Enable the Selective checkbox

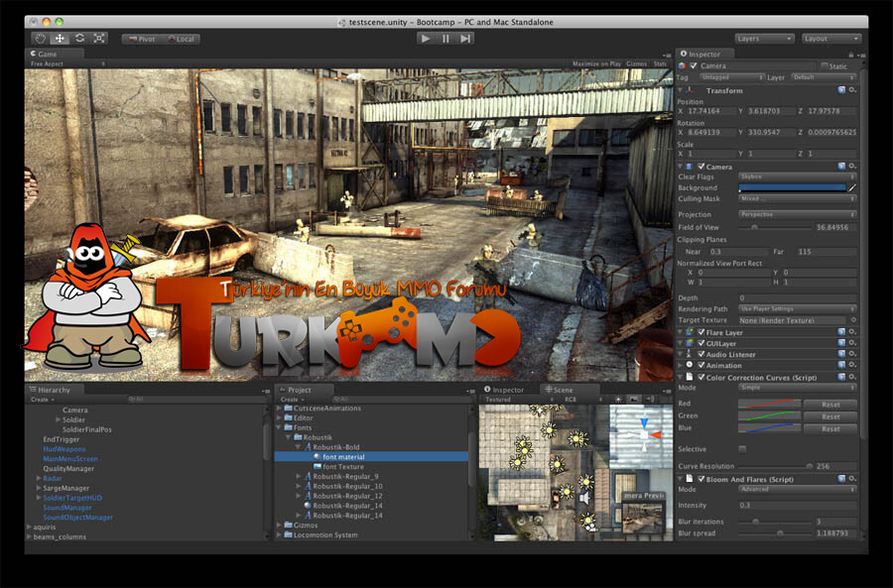coord(742,449)
